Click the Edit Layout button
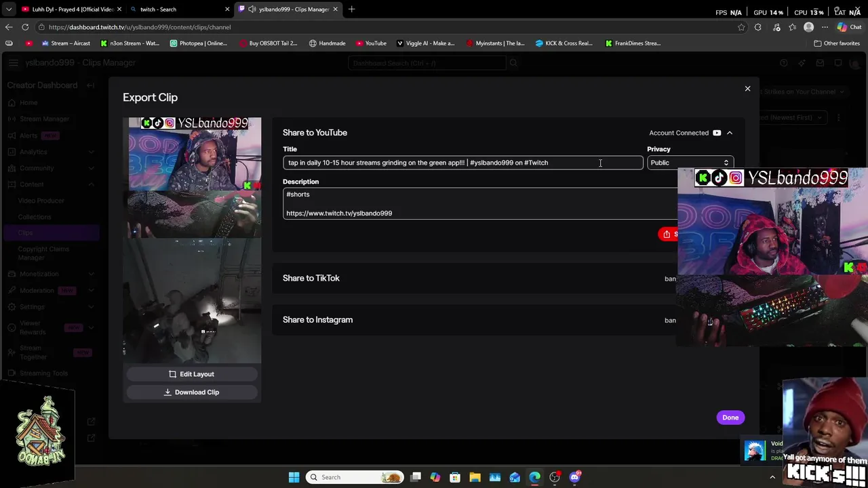Image resolution: width=868 pixels, height=488 pixels. pos(192,374)
